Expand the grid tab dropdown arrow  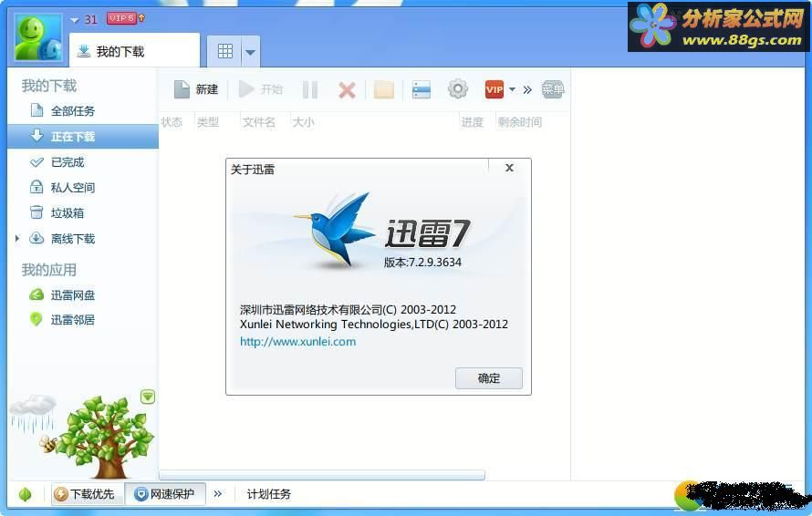tap(251, 52)
